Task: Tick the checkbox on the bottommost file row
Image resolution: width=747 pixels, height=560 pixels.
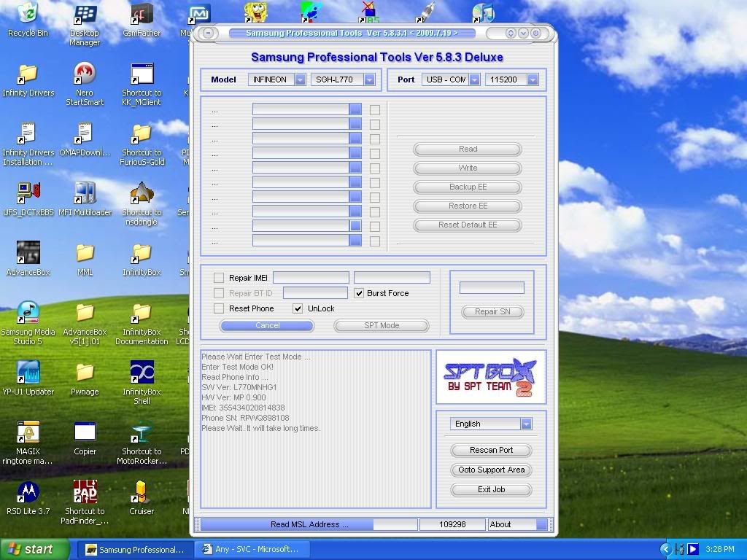Action: (375, 241)
